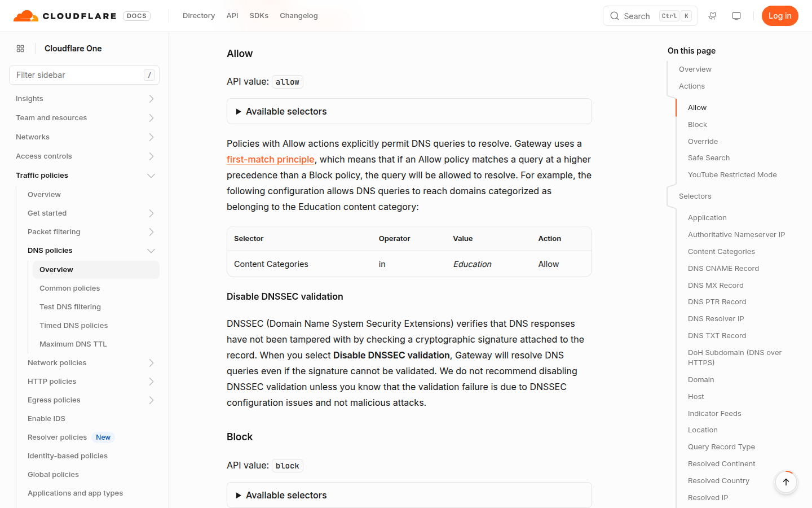This screenshot has width=812, height=508.
Task: Jump to Overview in page contents
Action: [x=695, y=69]
